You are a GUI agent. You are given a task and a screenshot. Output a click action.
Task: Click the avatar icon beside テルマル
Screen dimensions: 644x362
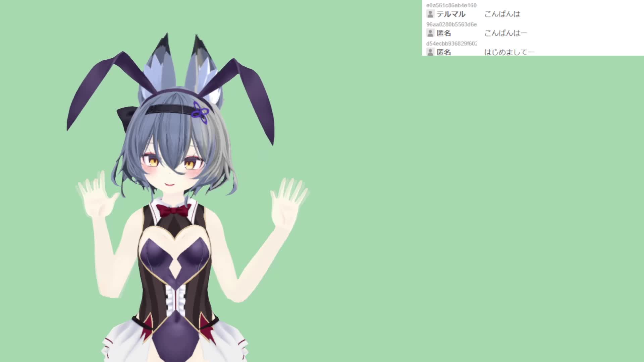click(x=430, y=14)
